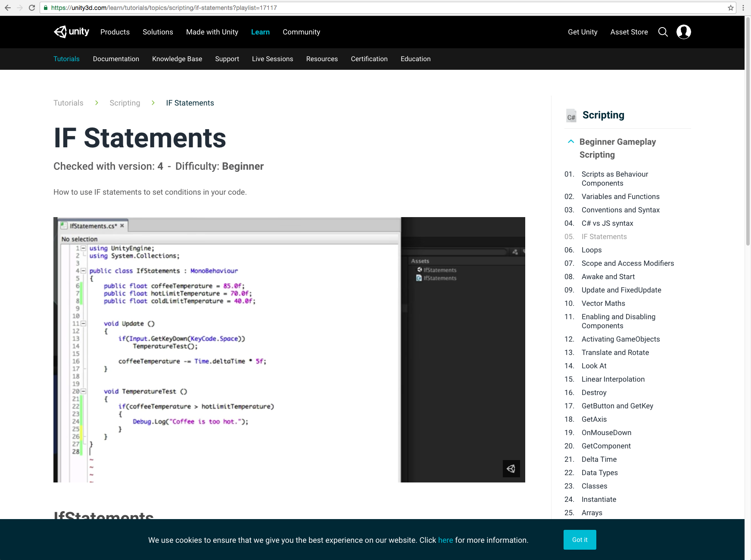Play the IF Statements tutorial video
This screenshot has width=751, height=560.
289,350
